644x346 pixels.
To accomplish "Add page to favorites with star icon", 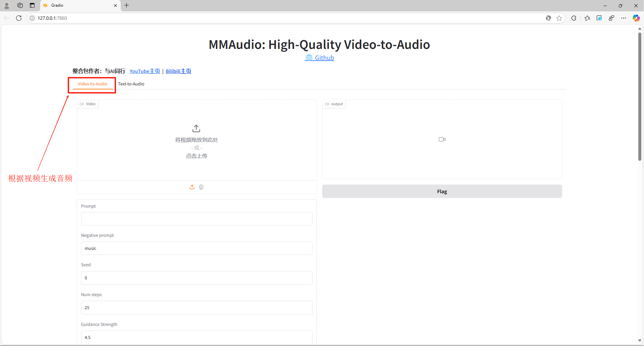I will [559, 18].
